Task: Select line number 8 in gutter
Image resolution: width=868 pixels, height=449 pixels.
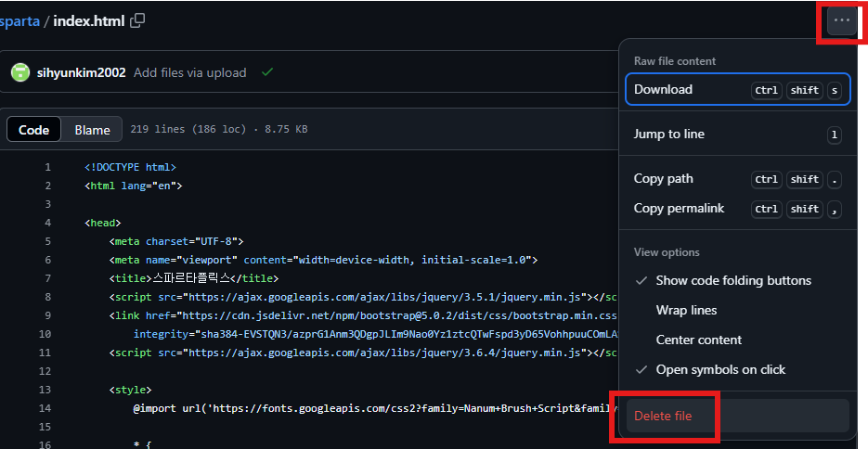Action: click(x=47, y=297)
